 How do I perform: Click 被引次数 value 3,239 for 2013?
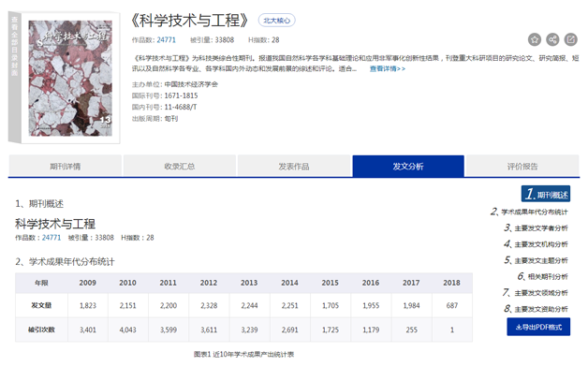(249, 330)
